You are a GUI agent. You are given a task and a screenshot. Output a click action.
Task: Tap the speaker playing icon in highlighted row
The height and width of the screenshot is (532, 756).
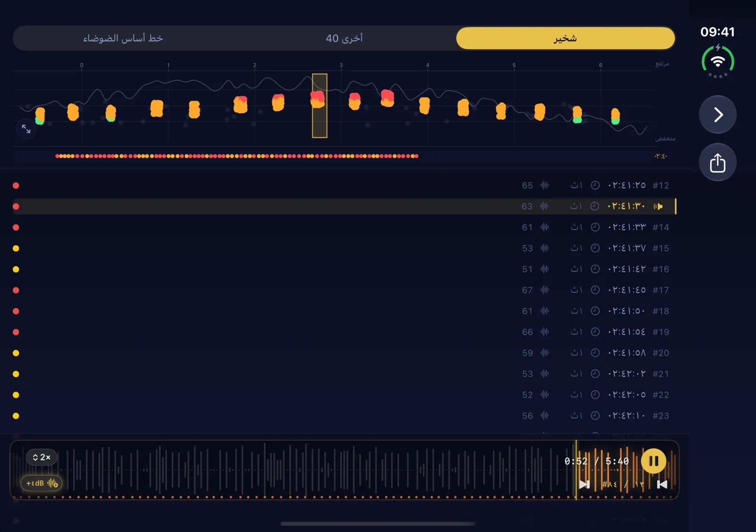click(658, 206)
